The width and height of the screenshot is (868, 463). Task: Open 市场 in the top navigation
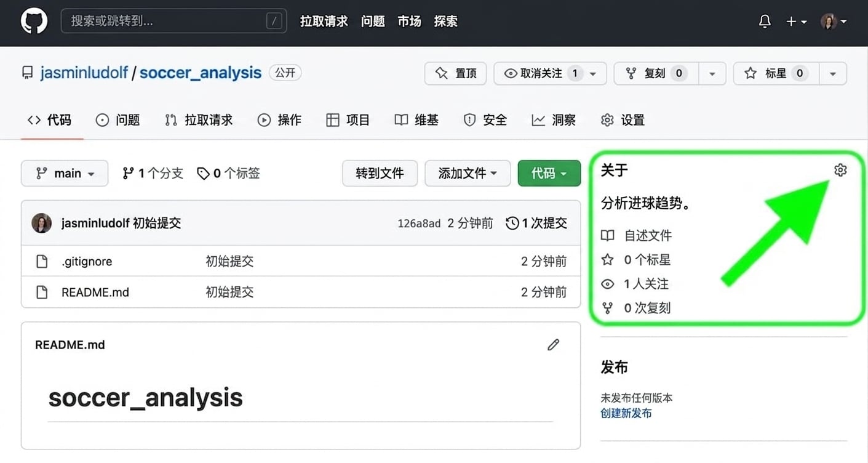click(x=409, y=22)
